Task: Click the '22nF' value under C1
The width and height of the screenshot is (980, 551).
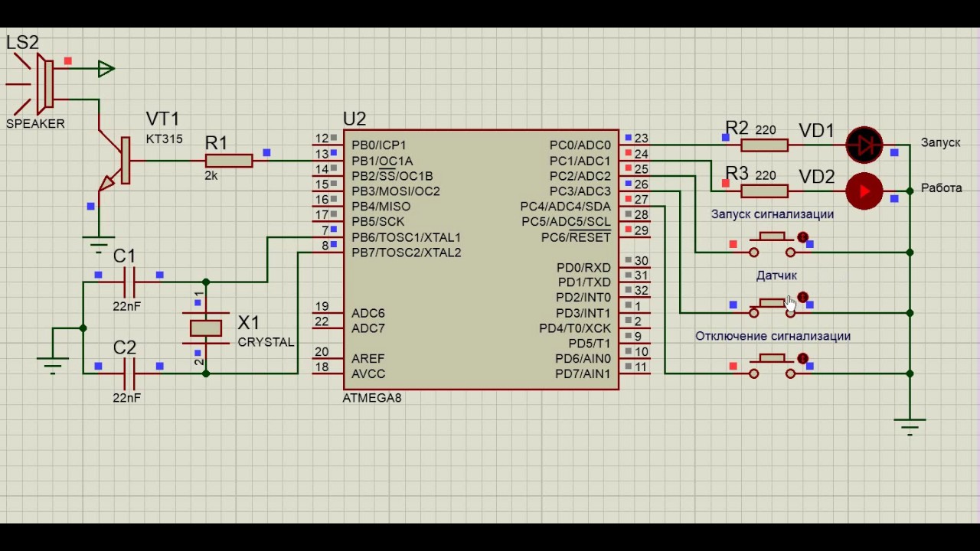Action: 126,306
